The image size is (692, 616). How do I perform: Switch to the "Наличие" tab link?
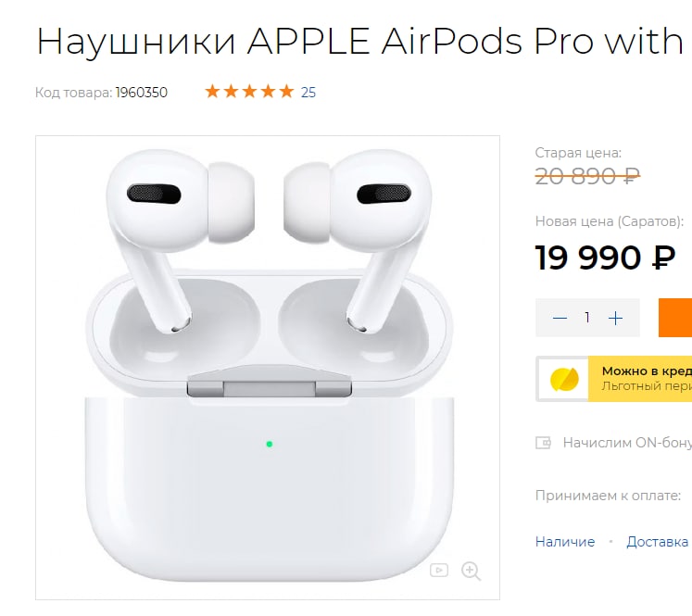tap(565, 541)
